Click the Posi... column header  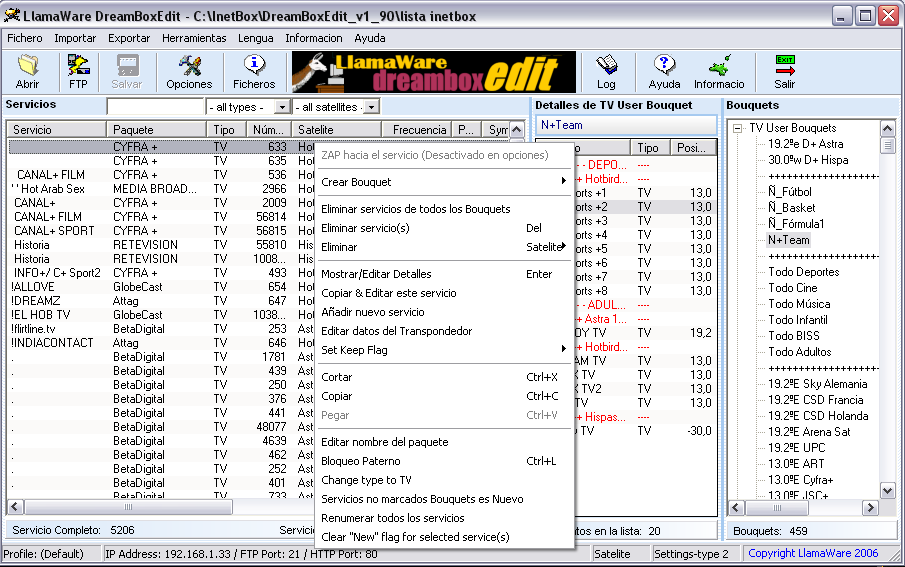pos(693,148)
